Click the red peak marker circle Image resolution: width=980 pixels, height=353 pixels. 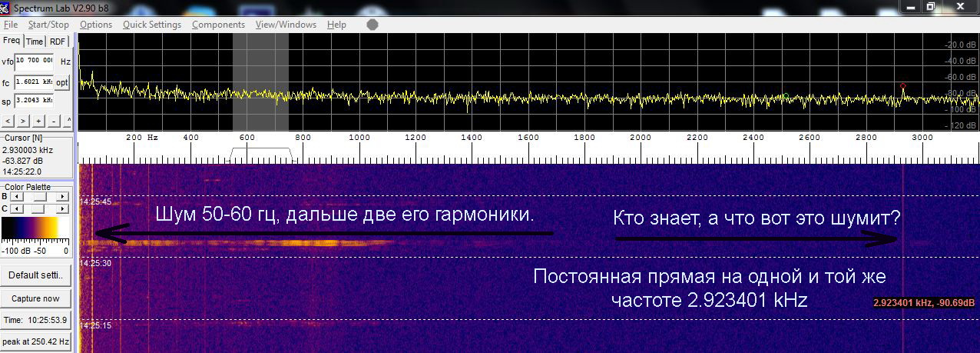pos(902,86)
